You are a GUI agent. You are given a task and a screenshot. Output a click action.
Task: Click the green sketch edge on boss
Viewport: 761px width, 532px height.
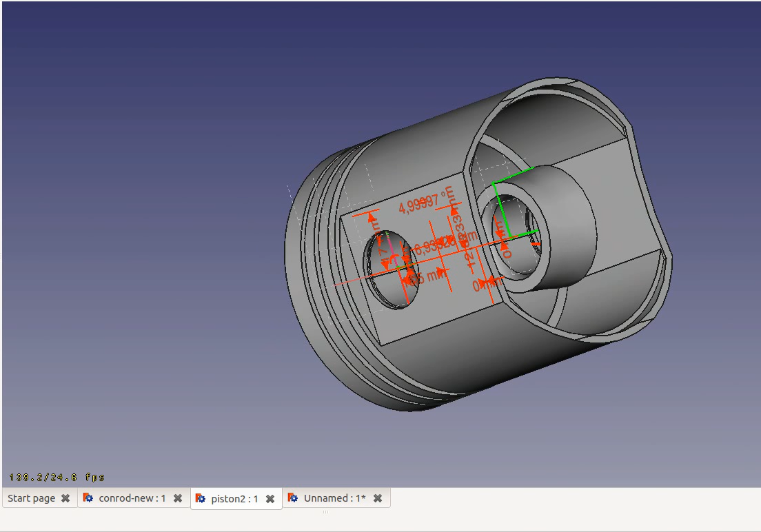pos(500,209)
